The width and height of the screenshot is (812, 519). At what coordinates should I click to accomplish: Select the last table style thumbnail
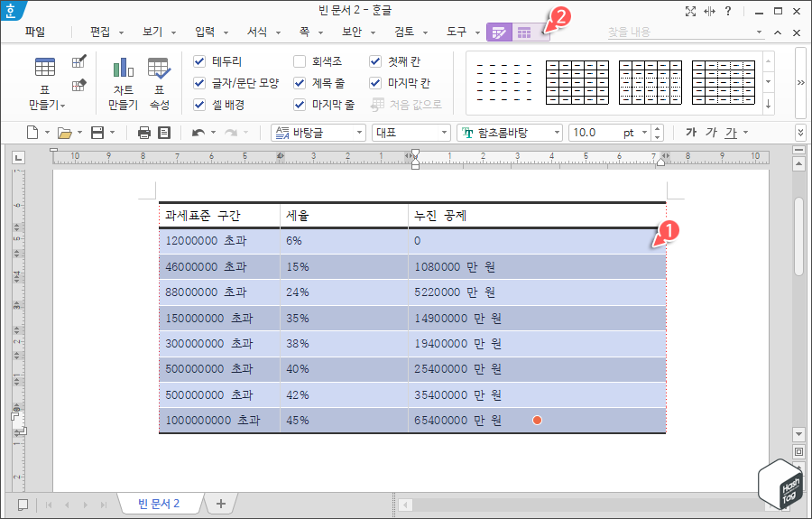(x=723, y=83)
